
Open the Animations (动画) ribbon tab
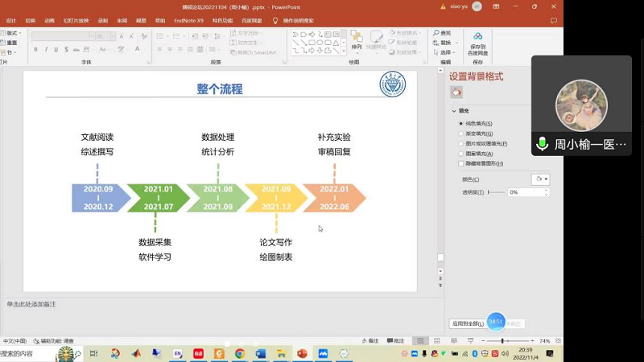pos(49,21)
